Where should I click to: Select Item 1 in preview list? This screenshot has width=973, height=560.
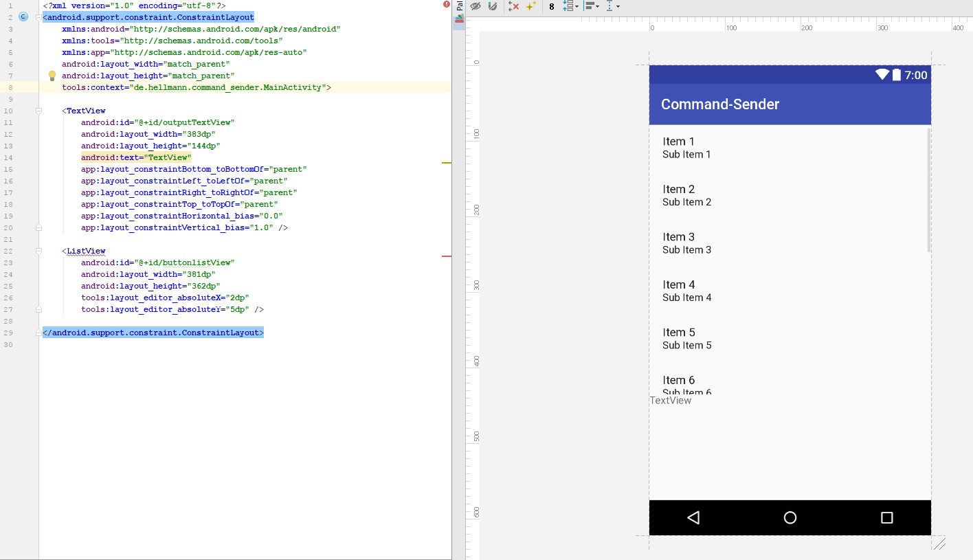coord(789,148)
